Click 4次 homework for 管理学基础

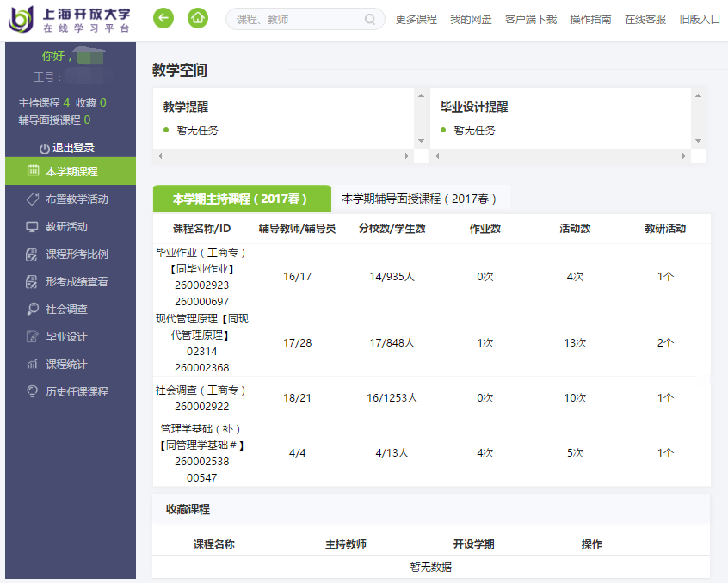point(484,453)
